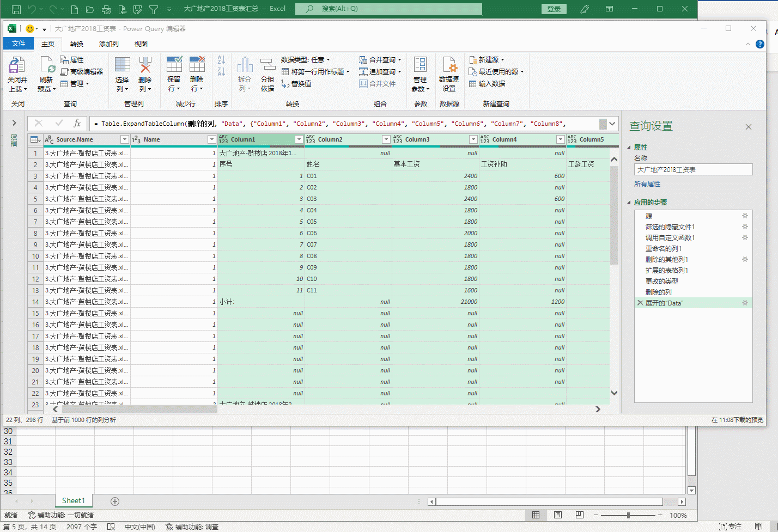Open the 数据类型: 任意 dropdown

pos(306,59)
